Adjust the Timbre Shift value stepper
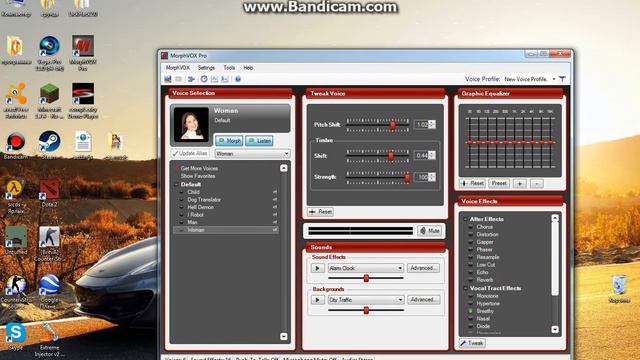The width and height of the screenshot is (640, 360). click(x=432, y=156)
